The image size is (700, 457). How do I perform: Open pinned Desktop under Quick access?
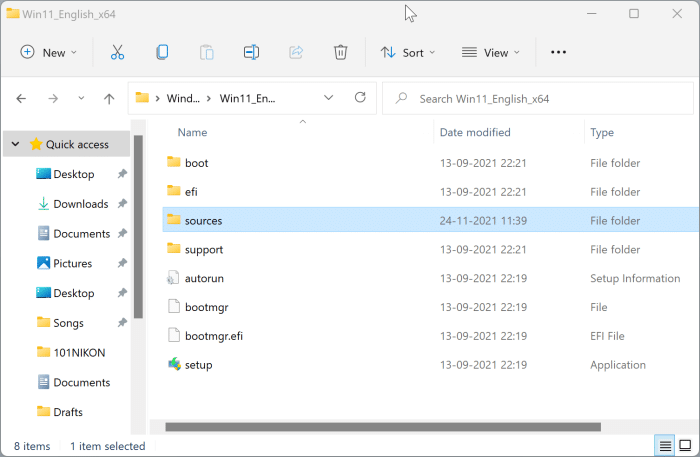click(74, 174)
